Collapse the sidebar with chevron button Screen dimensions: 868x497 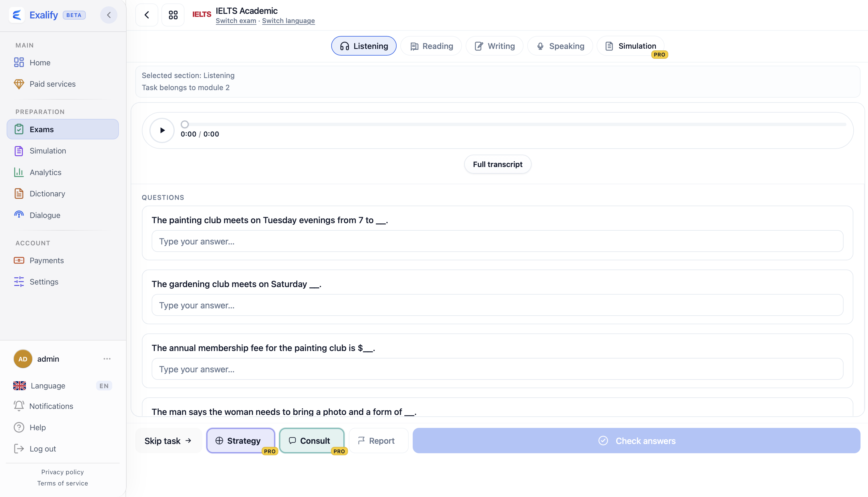[109, 15]
